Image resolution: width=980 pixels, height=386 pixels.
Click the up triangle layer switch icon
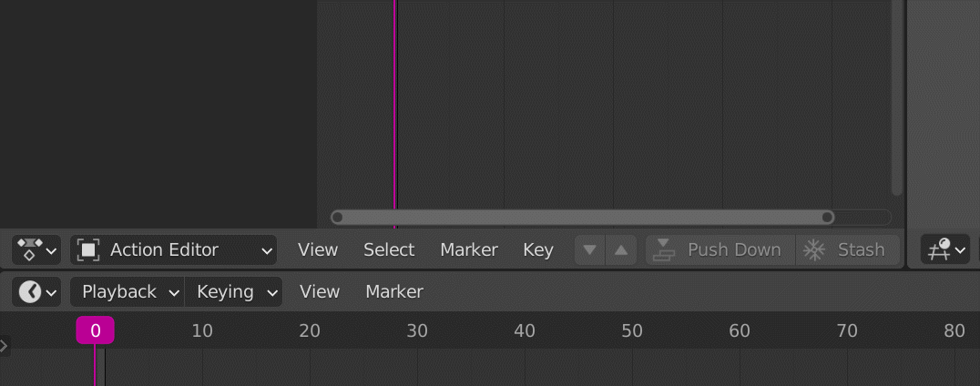pyautogui.click(x=621, y=249)
